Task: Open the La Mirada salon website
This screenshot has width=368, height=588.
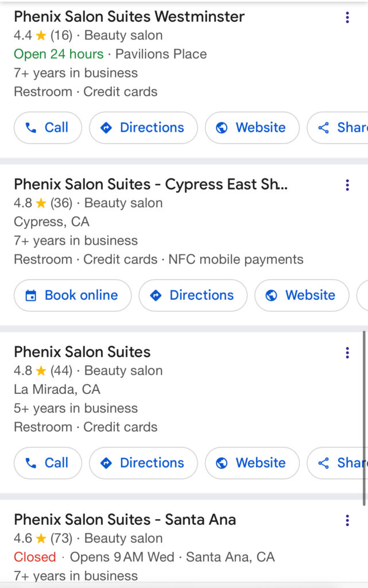Action: click(252, 463)
